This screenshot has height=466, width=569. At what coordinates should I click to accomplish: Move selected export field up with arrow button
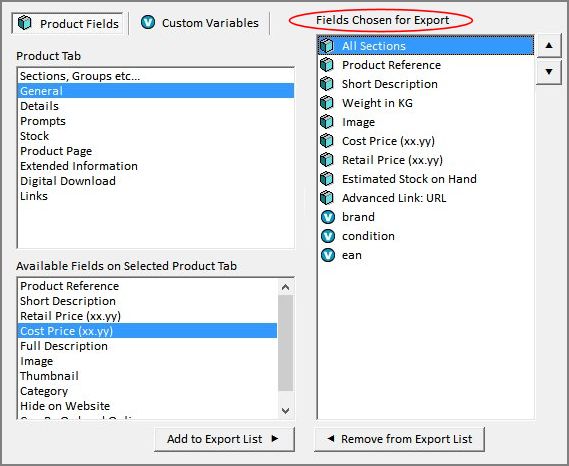click(x=549, y=45)
